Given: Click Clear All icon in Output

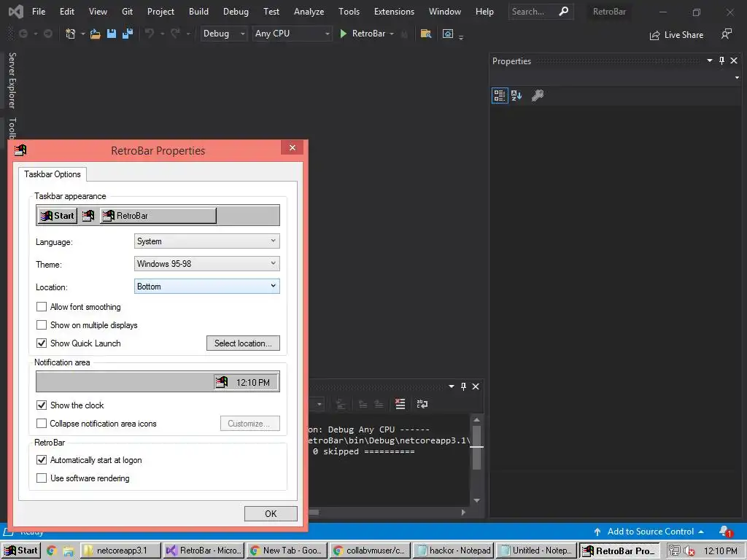Looking at the screenshot, I should (400, 404).
